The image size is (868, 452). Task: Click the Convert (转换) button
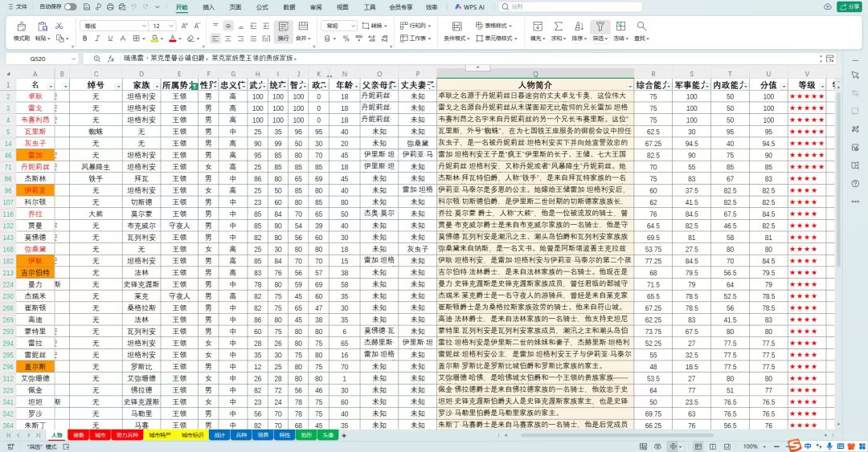[x=374, y=26]
